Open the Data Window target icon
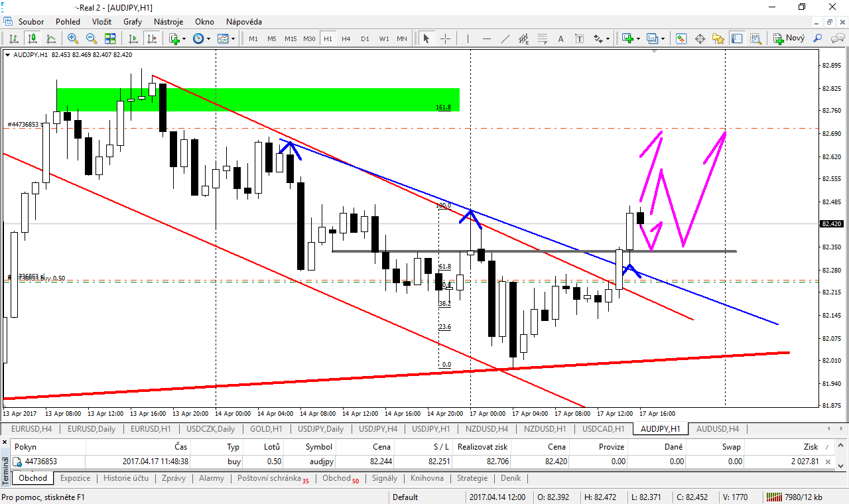This screenshot has width=849, height=504. click(700, 38)
